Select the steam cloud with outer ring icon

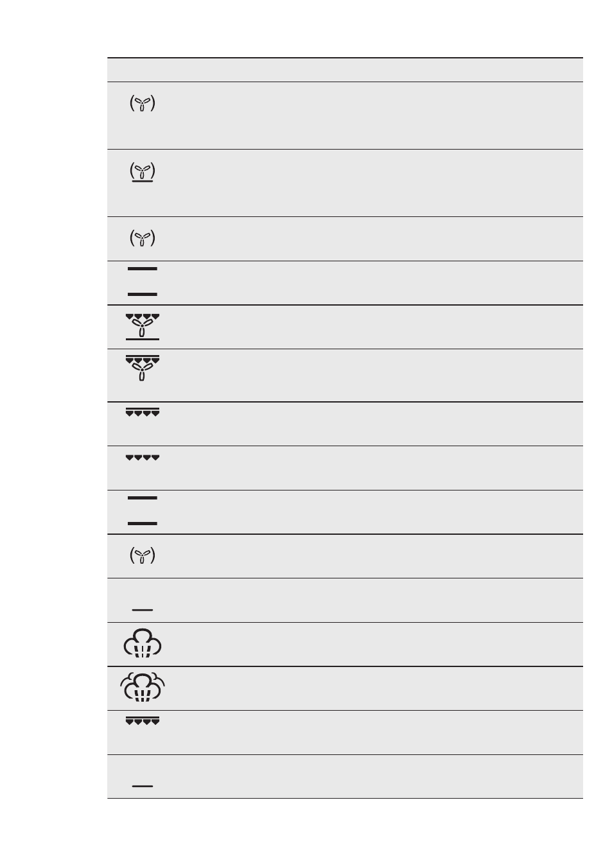pos(143,686)
